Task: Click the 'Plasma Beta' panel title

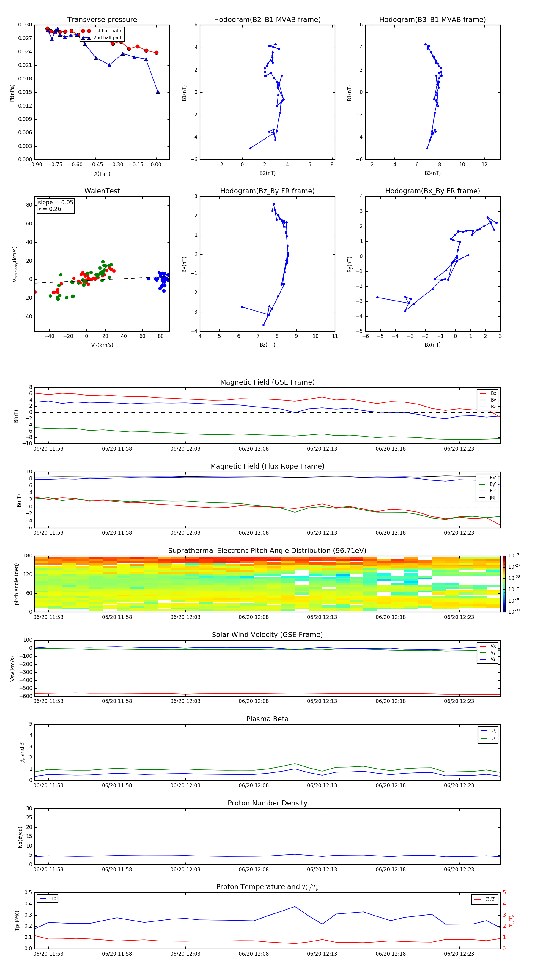Action: pyautogui.click(x=267, y=719)
